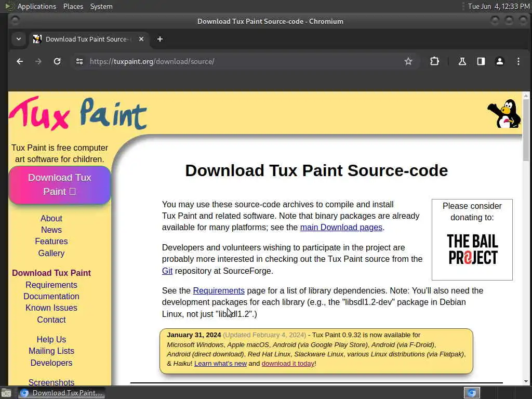
Task: Click the Download Tux Paint taskbar entry
Action: point(61,393)
